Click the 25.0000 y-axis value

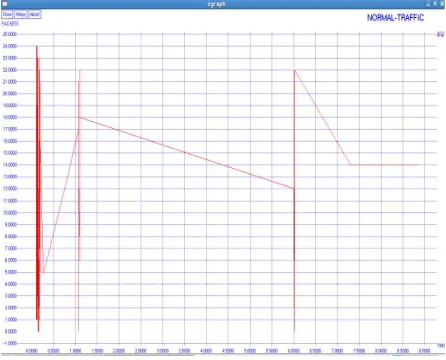point(10,34)
